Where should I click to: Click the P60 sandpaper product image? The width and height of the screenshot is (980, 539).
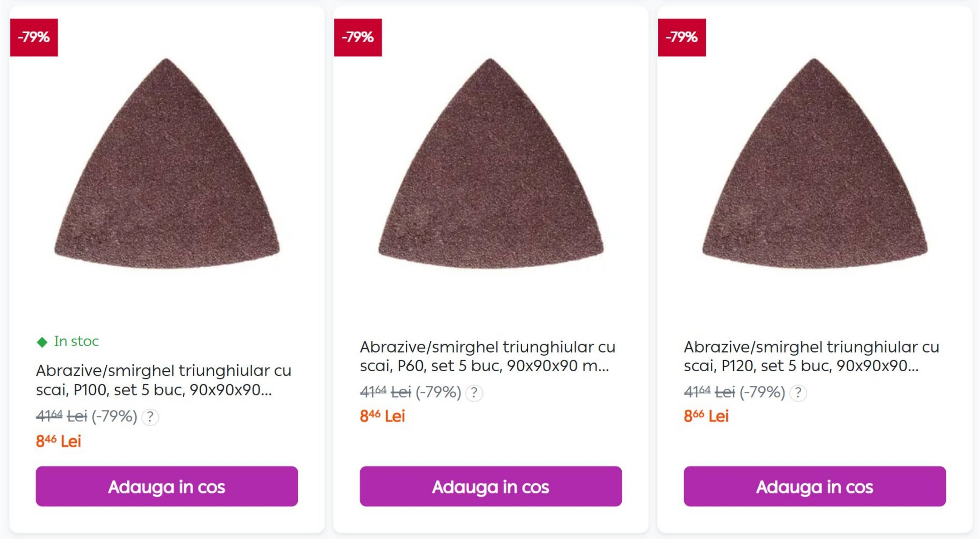491,167
